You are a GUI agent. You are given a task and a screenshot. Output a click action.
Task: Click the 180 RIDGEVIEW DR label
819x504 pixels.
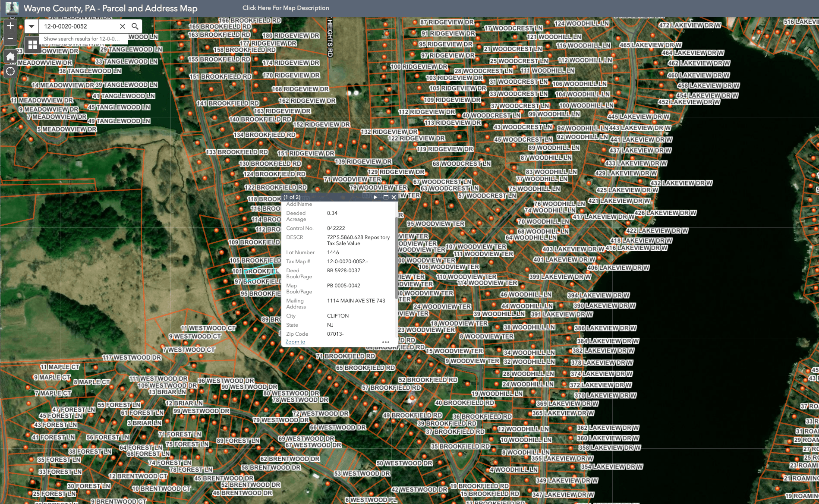(291, 35)
